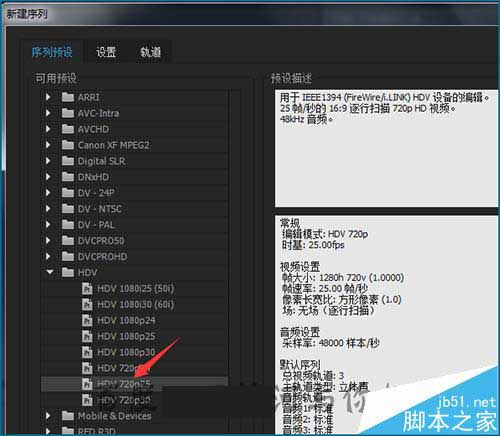The image size is (500, 436).
Task: Choose the HDV 1080p25 preset text
Action: click(x=126, y=336)
